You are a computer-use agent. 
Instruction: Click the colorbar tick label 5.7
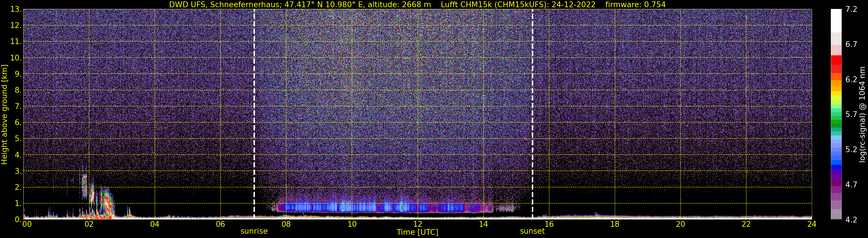click(x=851, y=115)
